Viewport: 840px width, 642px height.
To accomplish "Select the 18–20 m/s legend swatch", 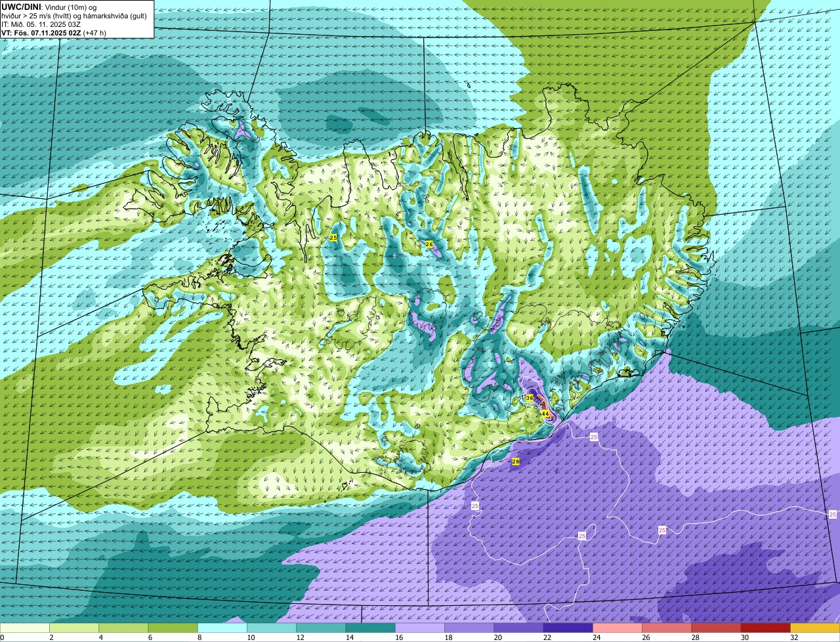I will click(469, 628).
